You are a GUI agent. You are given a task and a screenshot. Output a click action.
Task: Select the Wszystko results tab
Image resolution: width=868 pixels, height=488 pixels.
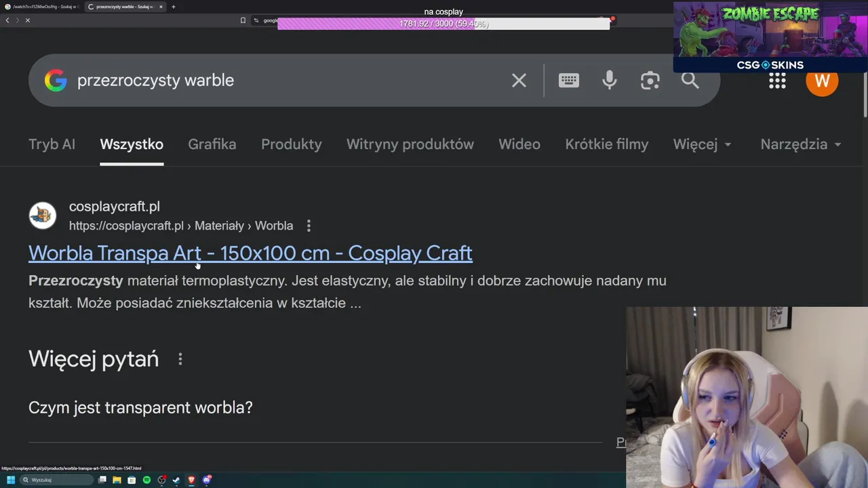pyautogui.click(x=132, y=144)
